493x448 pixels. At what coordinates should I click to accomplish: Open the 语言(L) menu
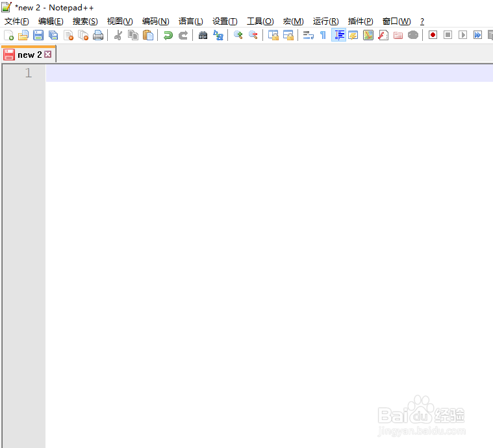click(x=191, y=21)
